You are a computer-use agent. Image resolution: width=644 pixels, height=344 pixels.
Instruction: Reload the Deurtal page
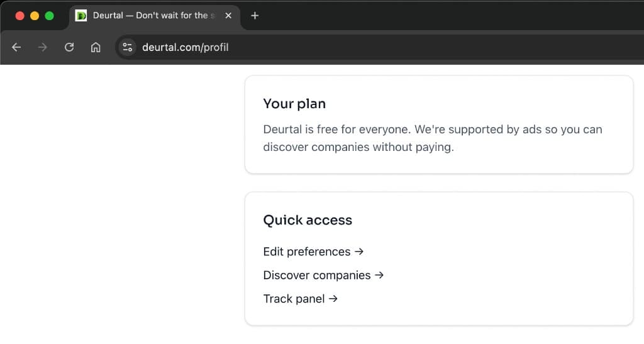(x=69, y=47)
